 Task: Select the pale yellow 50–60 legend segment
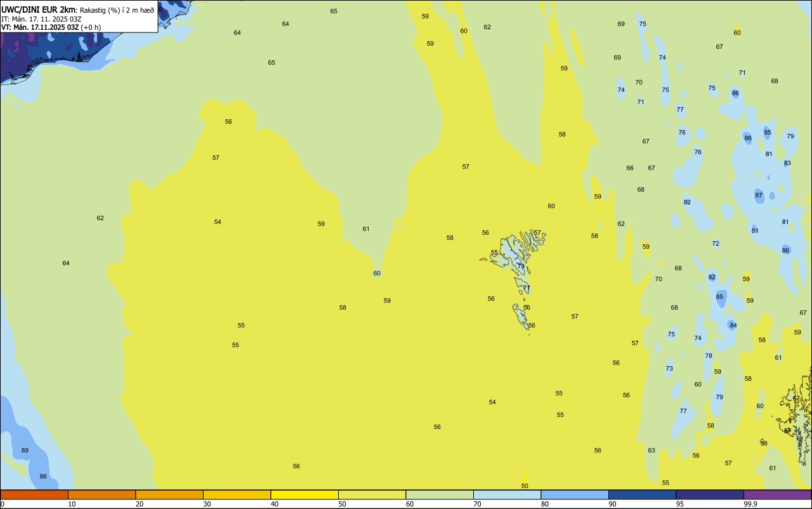[x=372, y=494]
